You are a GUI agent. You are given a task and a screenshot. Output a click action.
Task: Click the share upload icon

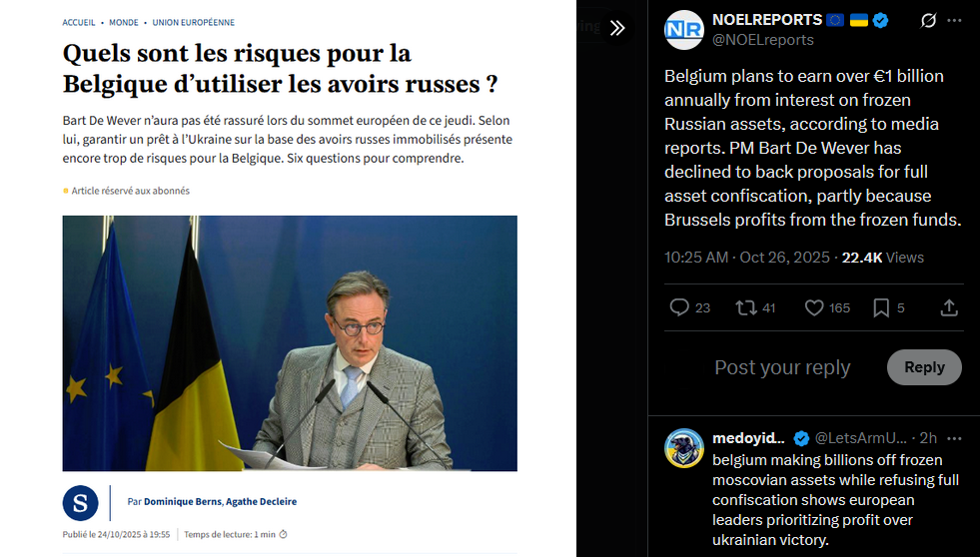pos(949,307)
